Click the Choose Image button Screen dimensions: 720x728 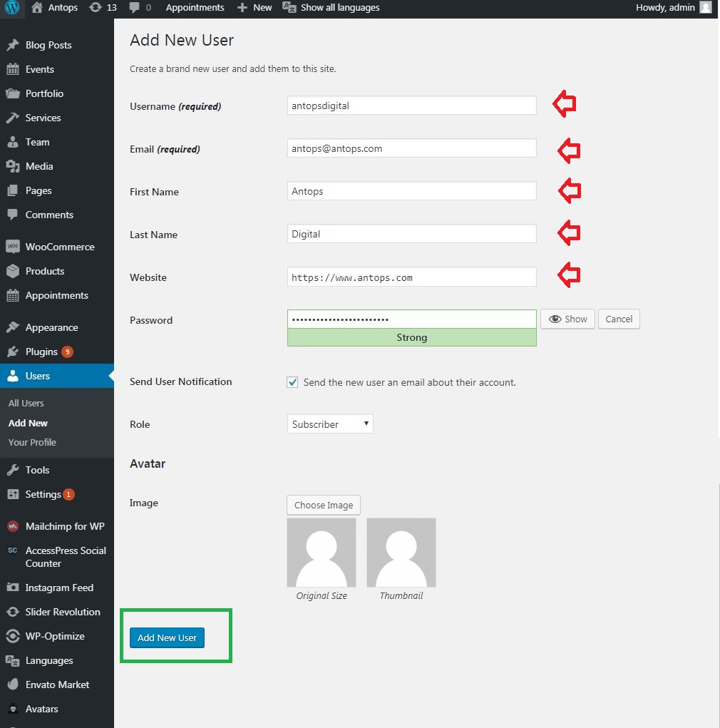tap(324, 505)
